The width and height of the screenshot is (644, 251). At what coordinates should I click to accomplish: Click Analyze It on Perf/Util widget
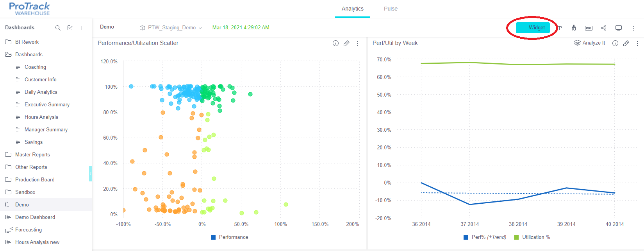[589, 43]
